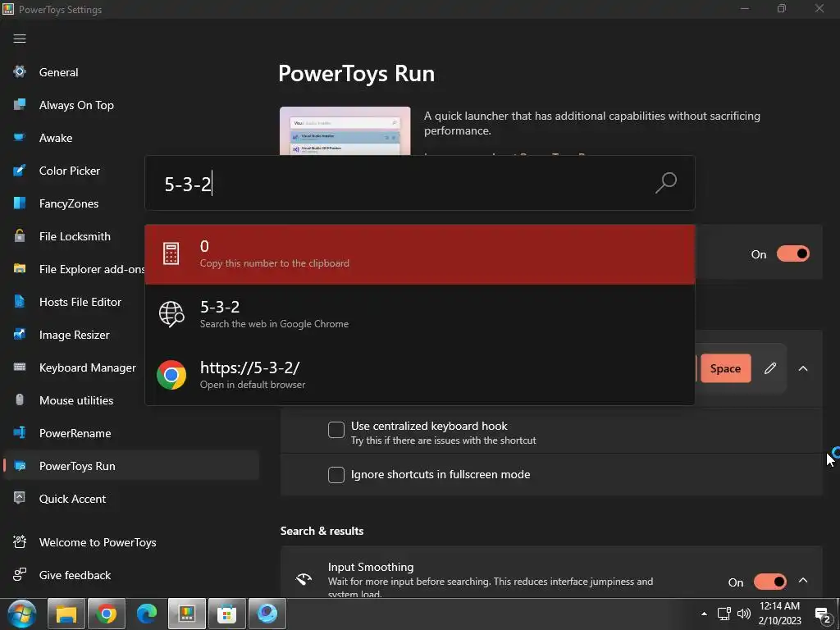This screenshot has width=840, height=630.
Task: Click the PowerToys Run preview thumbnail
Action: 345,131
